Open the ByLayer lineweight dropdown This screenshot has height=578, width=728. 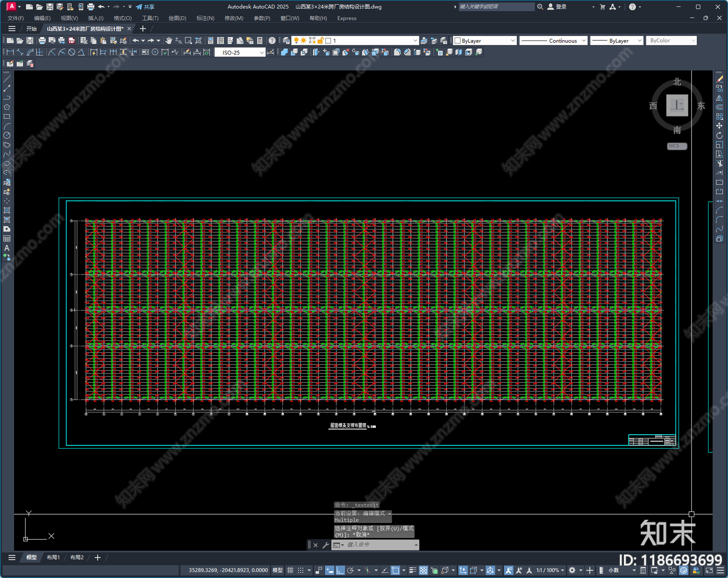617,41
